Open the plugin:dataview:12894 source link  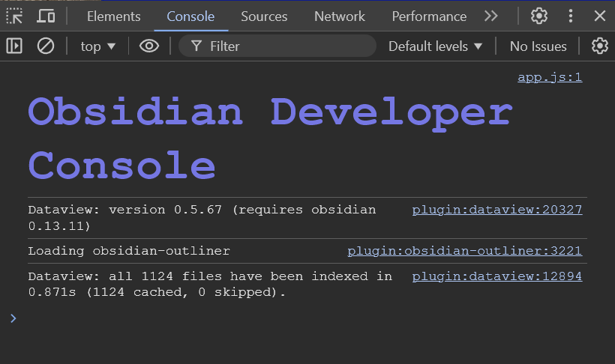pos(497,276)
